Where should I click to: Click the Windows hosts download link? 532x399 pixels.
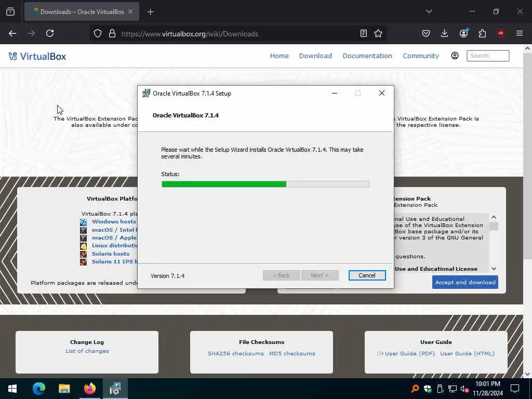114,221
